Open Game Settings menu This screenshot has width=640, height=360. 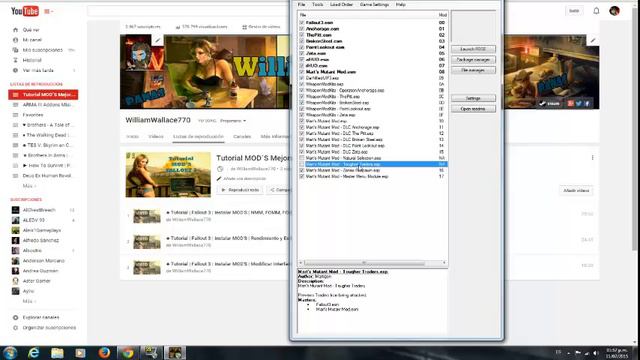click(374, 4)
